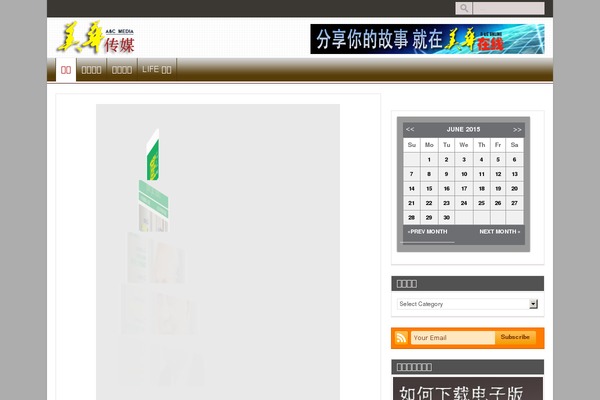Open the e-edition download banner image
This screenshot has height=400, width=600.
point(468,389)
